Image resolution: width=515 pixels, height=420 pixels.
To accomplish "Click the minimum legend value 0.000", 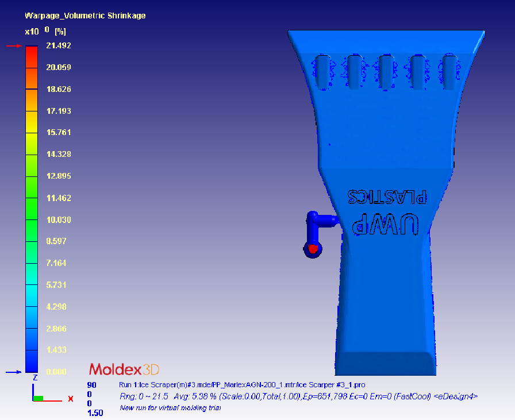I will pos(56,371).
